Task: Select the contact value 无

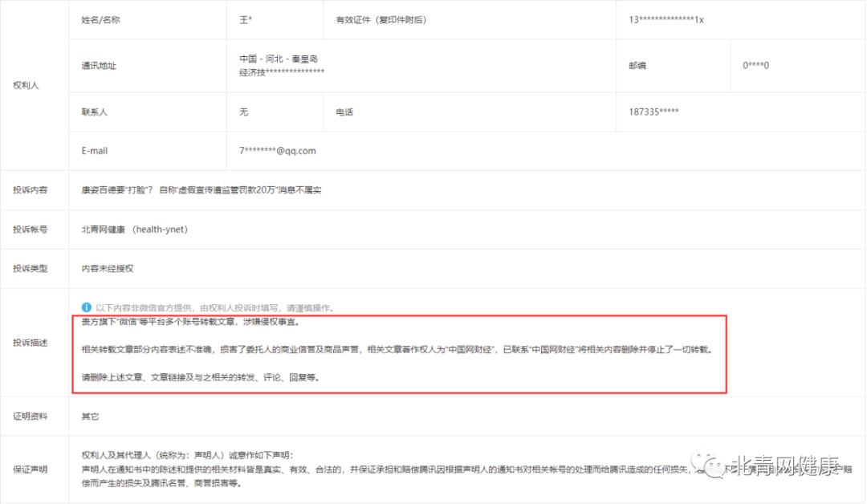Action: (x=244, y=112)
